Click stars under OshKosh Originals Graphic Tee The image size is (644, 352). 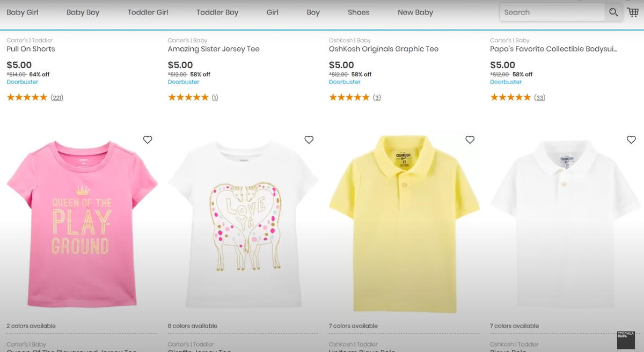click(x=349, y=97)
